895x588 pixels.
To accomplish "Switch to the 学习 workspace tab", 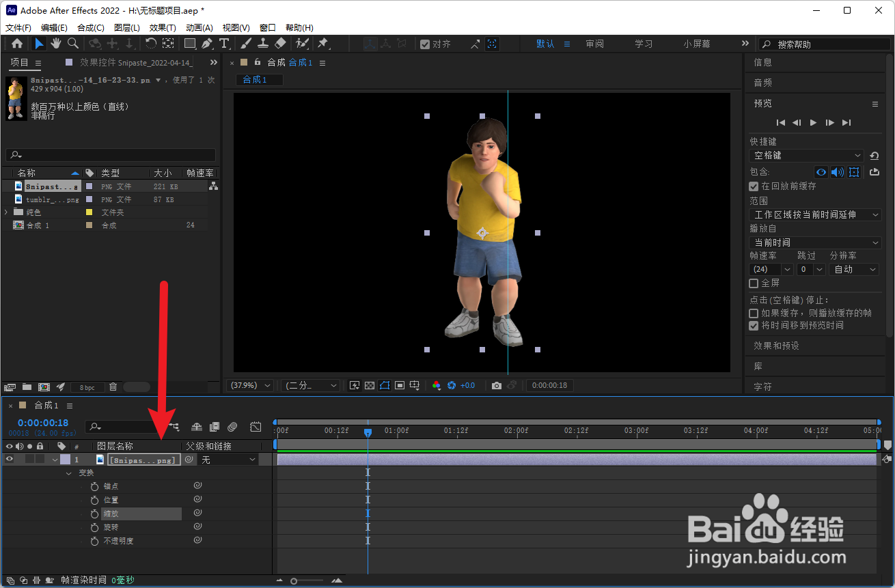I will tap(644, 44).
